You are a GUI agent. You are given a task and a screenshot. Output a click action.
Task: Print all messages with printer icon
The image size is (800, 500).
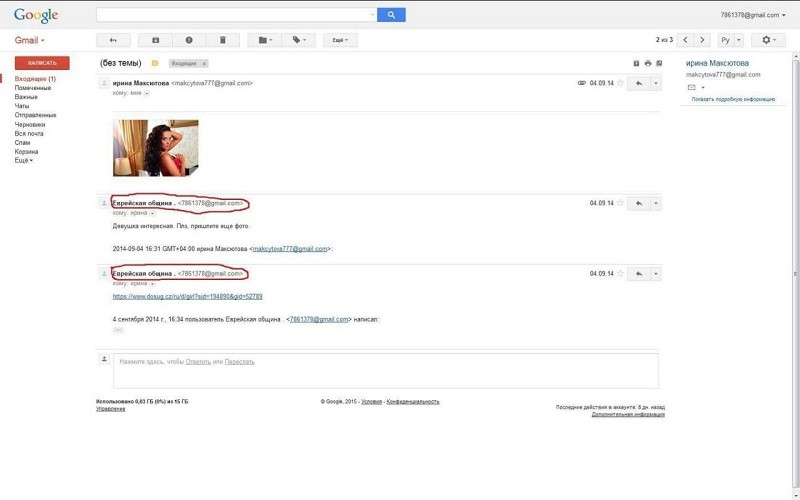[x=648, y=63]
